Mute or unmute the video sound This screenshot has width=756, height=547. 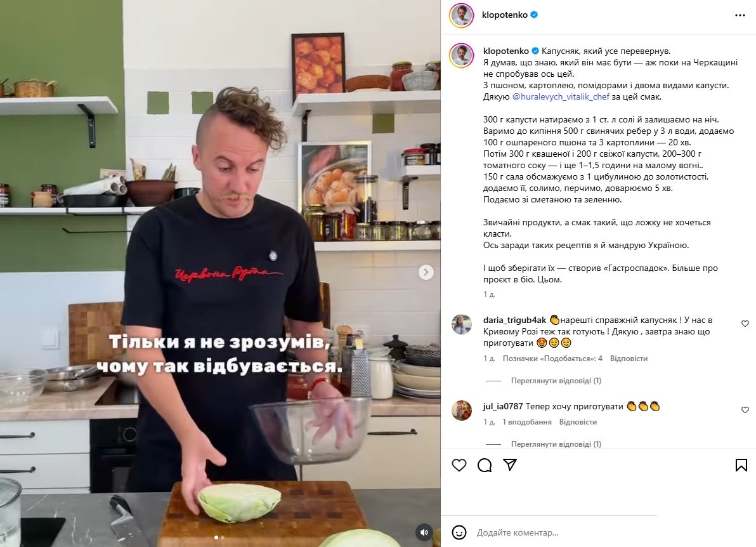424,532
